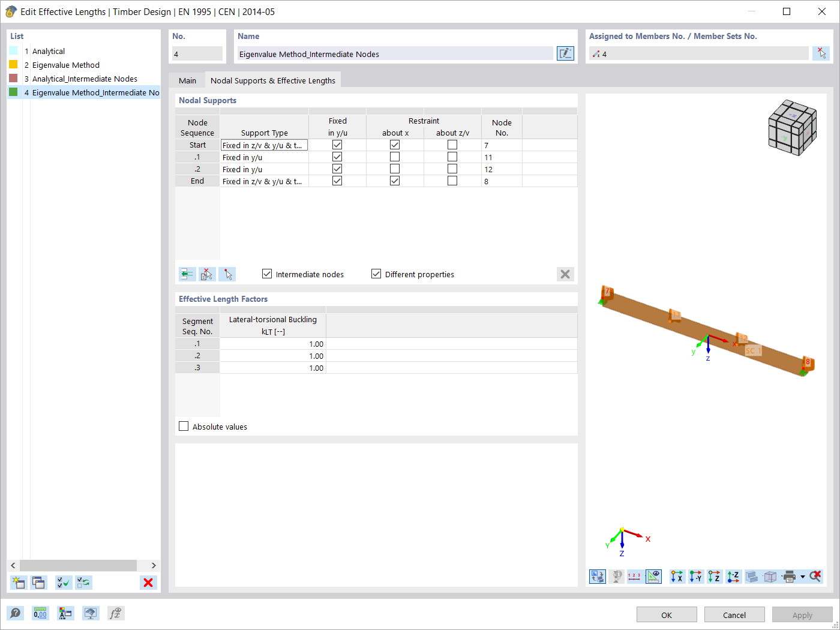Uncheck Restraint about x for the Start node
Image resolution: width=840 pixels, height=630 pixels.
coord(395,145)
